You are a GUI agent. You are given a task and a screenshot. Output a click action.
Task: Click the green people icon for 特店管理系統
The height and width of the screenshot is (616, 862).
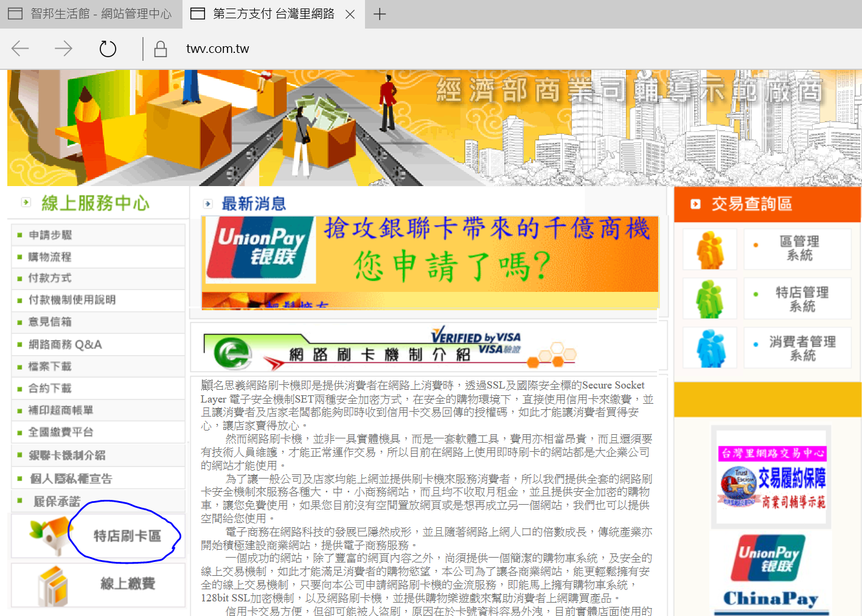click(x=709, y=299)
